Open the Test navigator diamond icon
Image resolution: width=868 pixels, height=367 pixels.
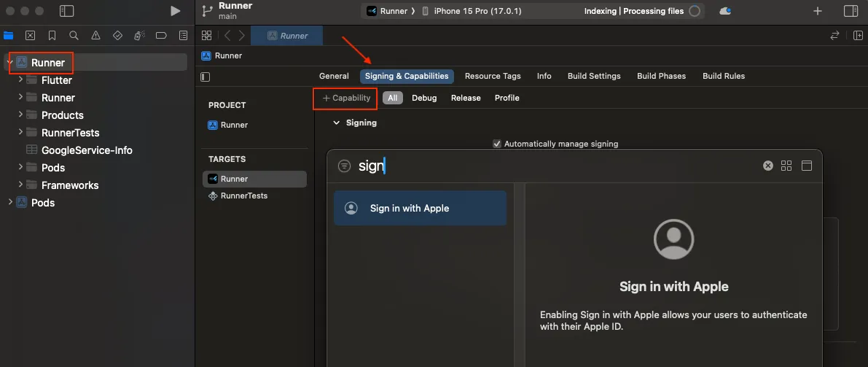tap(117, 36)
